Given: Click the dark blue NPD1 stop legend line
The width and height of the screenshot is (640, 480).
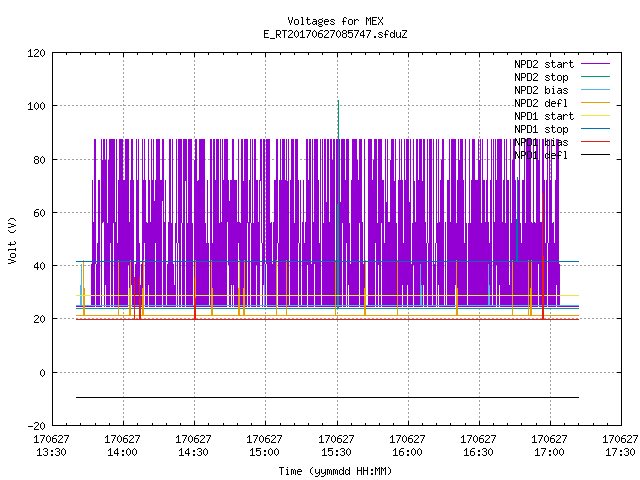Looking at the screenshot, I should [596, 129].
